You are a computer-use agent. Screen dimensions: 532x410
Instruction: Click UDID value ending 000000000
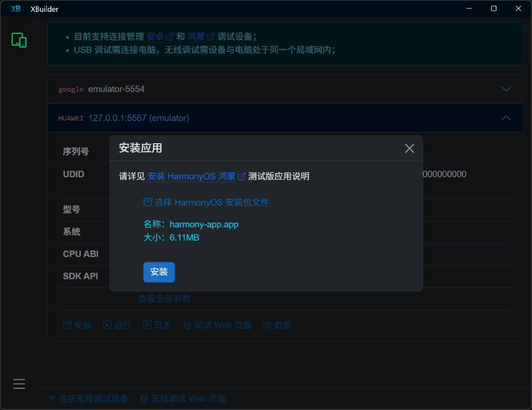[444, 174]
